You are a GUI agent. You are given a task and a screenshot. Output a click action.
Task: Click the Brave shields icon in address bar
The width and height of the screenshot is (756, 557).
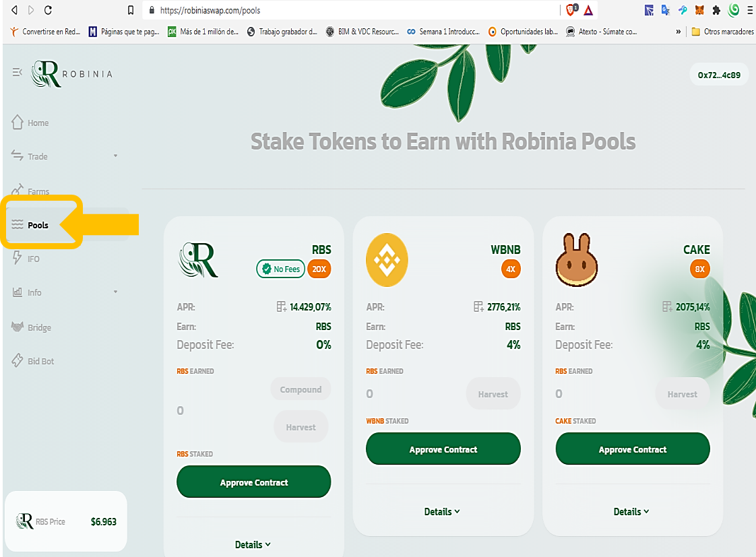pos(571,10)
